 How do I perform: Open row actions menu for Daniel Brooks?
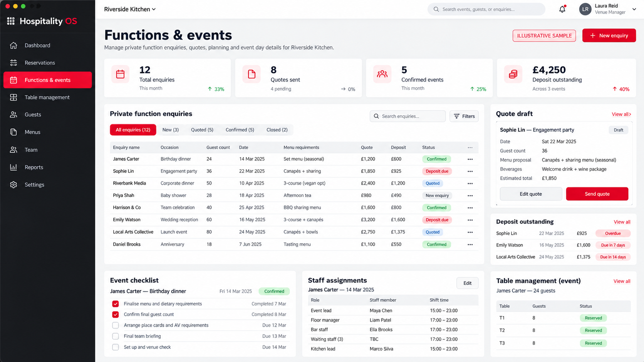tap(470, 245)
